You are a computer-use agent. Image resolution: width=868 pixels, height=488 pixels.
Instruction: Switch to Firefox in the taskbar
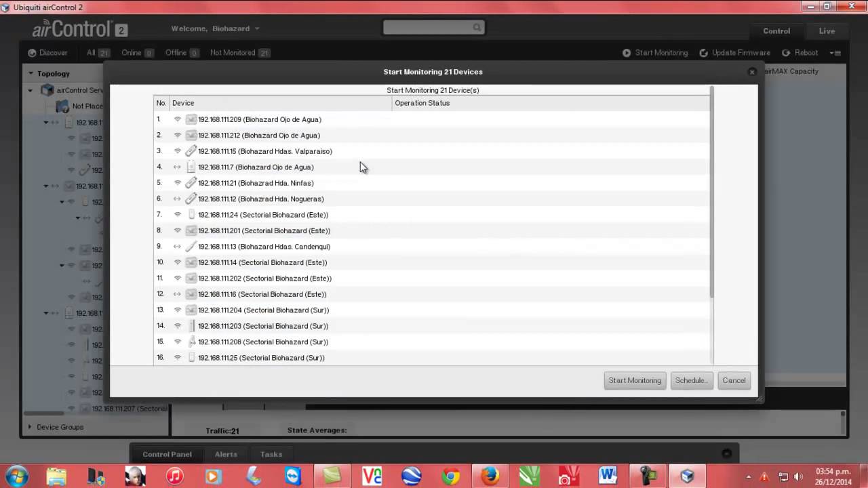coord(490,476)
